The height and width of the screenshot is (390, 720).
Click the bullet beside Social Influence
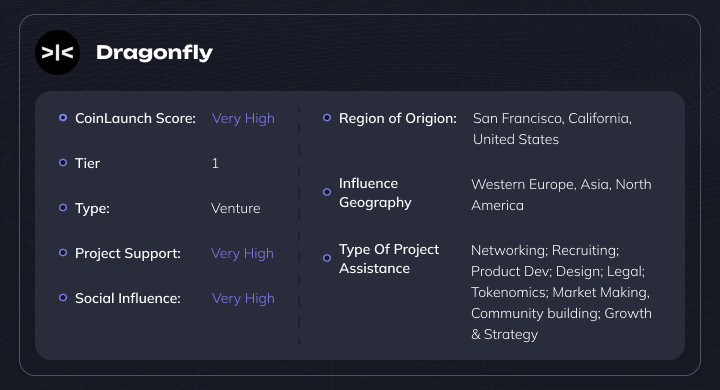pyautogui.click(x=63, y=298)
